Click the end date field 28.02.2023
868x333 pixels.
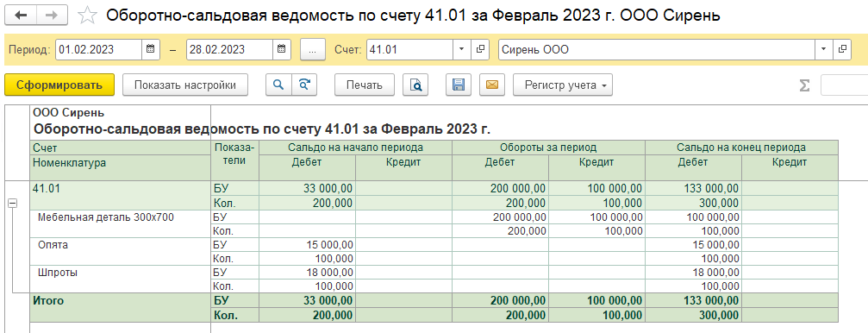point(230,49)
